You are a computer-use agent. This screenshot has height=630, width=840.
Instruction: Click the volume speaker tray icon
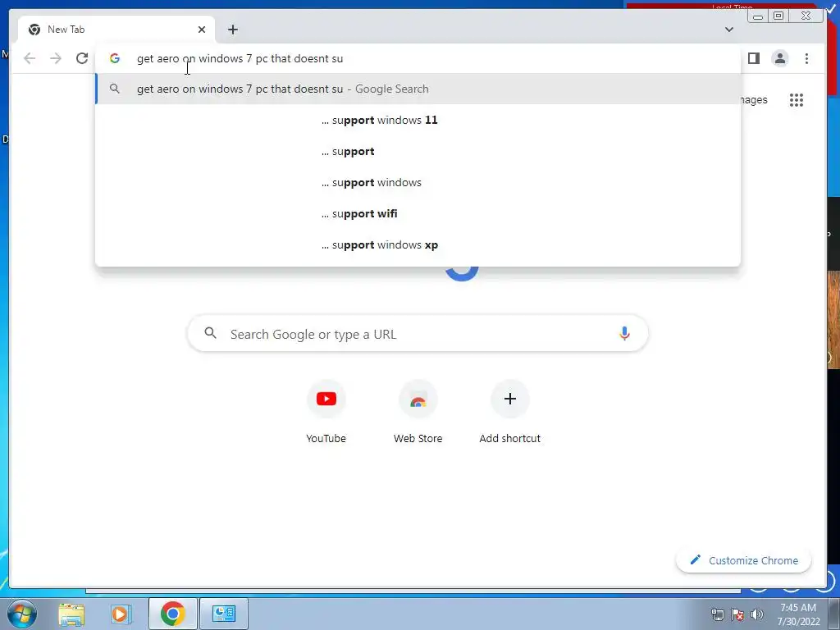pyautogui.click(x=756, y=614)
